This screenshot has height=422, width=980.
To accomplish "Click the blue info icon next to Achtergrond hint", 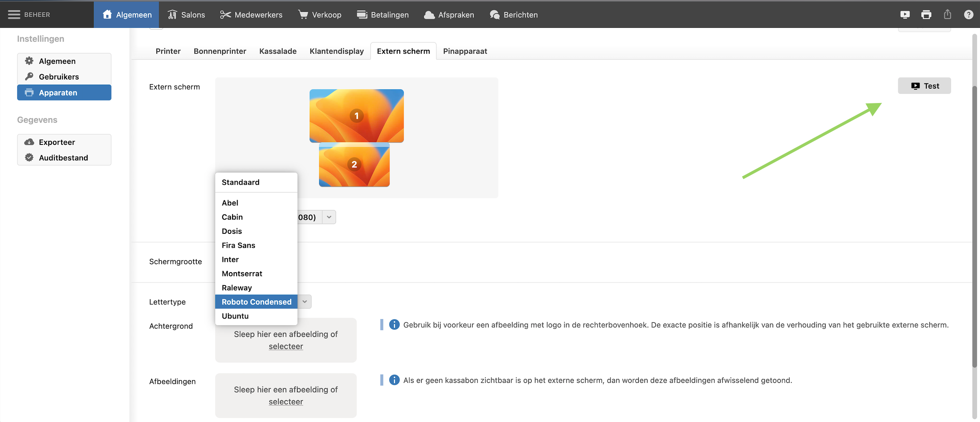I will (394, 324).
